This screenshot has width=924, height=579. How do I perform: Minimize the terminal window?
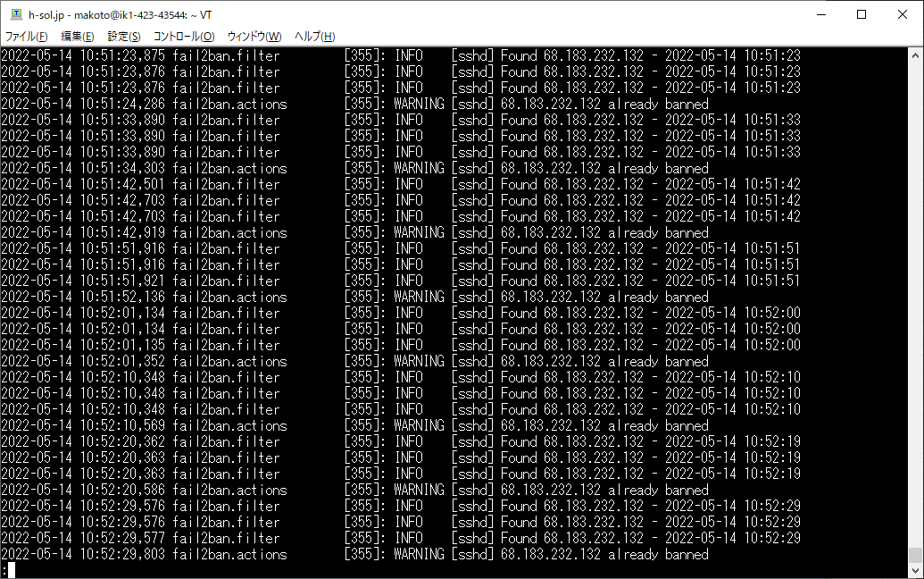click(821, 14)
